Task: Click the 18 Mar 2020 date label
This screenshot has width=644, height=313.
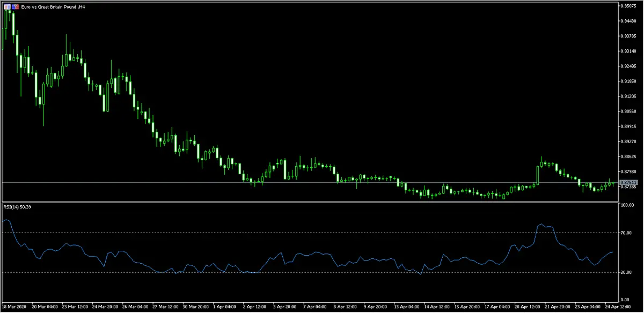Action: [x=14, y=307]
